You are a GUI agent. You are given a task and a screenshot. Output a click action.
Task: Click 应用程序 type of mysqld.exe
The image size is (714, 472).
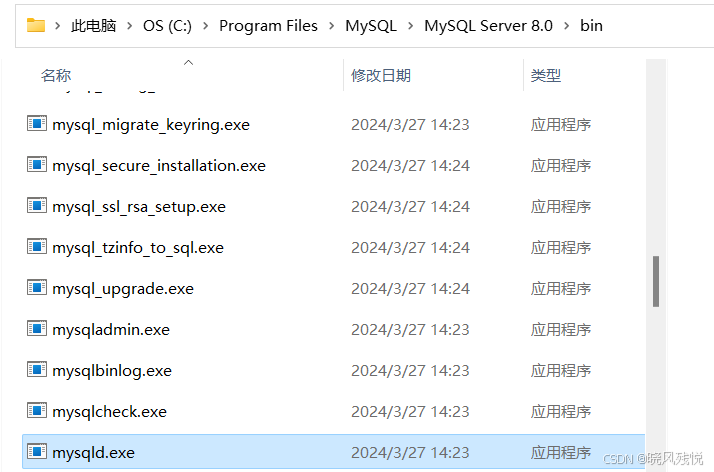click(561, 452)
